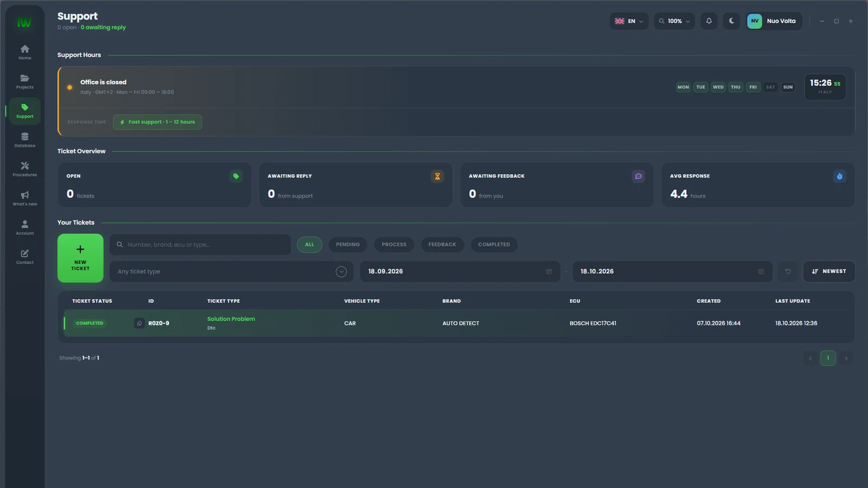Screen dimensions: 868x488
Task: Click the Avg Response stopwatch icon
Action: (x=839, y=176)
